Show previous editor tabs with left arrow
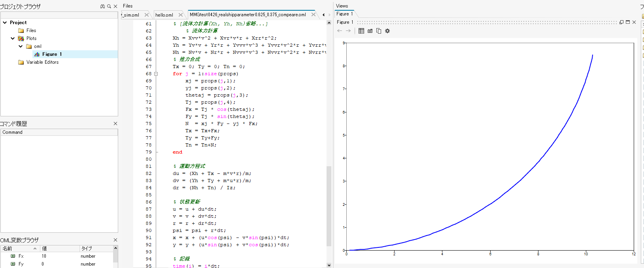This screenshot has height=268, width=644. (x=324, y=15)
